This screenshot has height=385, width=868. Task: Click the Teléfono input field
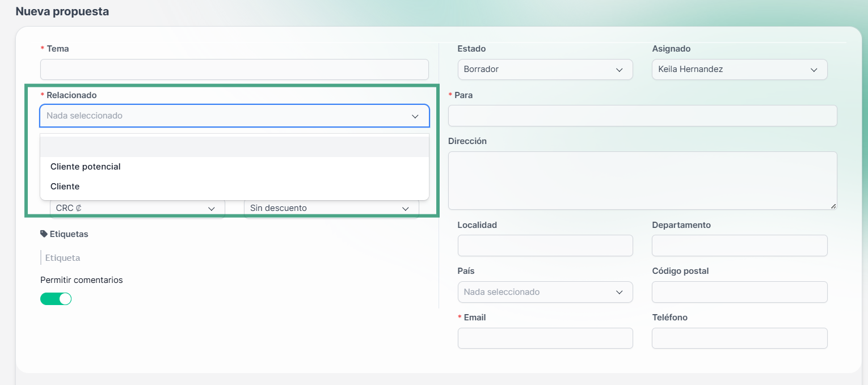(739, 339)
